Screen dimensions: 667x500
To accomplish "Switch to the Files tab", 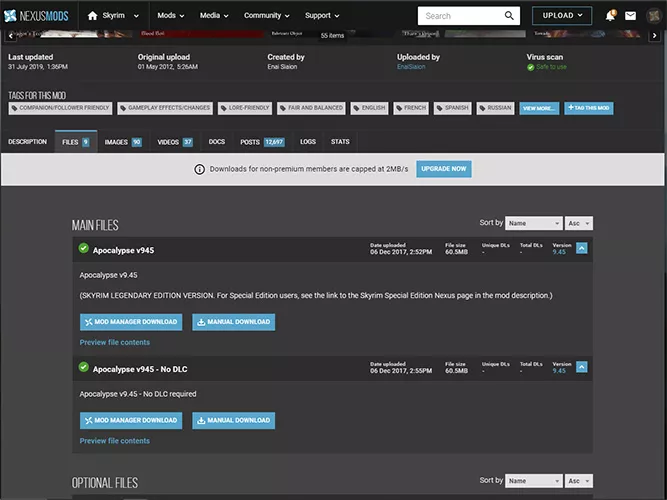I will 76,142.
